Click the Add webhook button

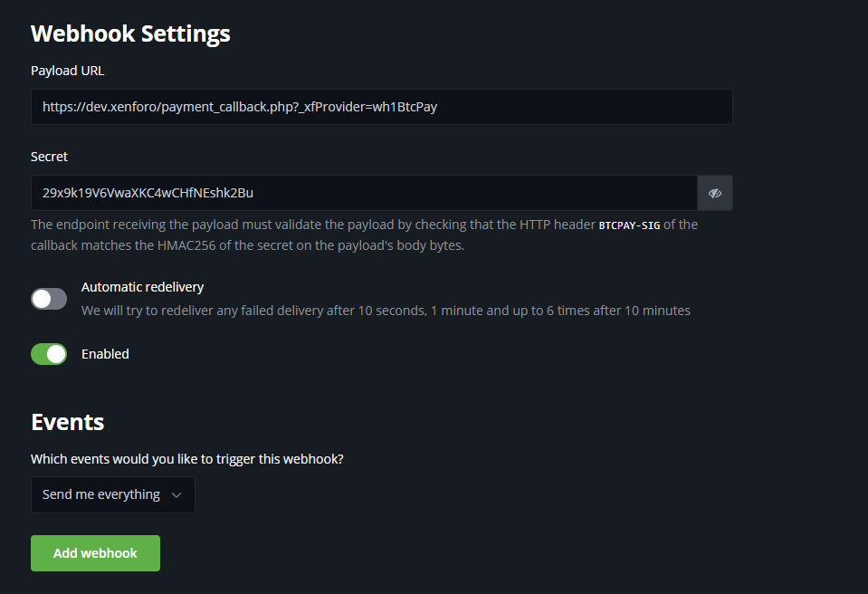click(95, 553)
